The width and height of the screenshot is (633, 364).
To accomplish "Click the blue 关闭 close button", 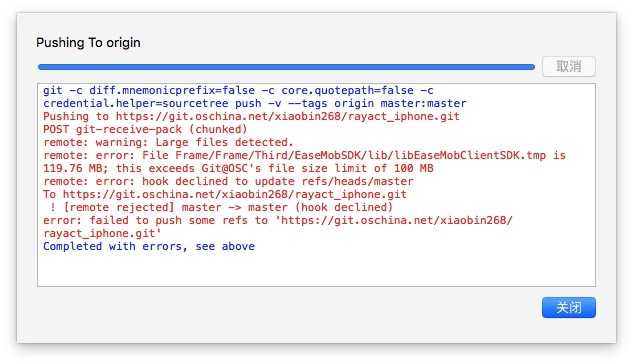I will click(x=568, y=308).
